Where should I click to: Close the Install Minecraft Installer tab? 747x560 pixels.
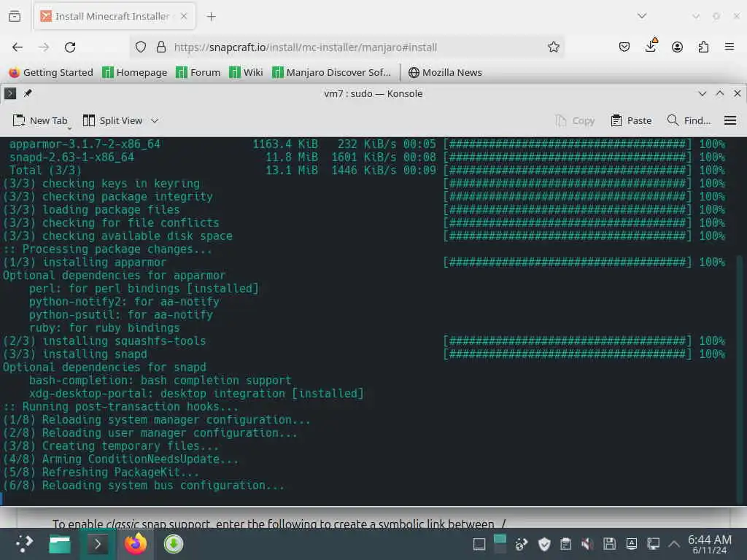[183, 16]
